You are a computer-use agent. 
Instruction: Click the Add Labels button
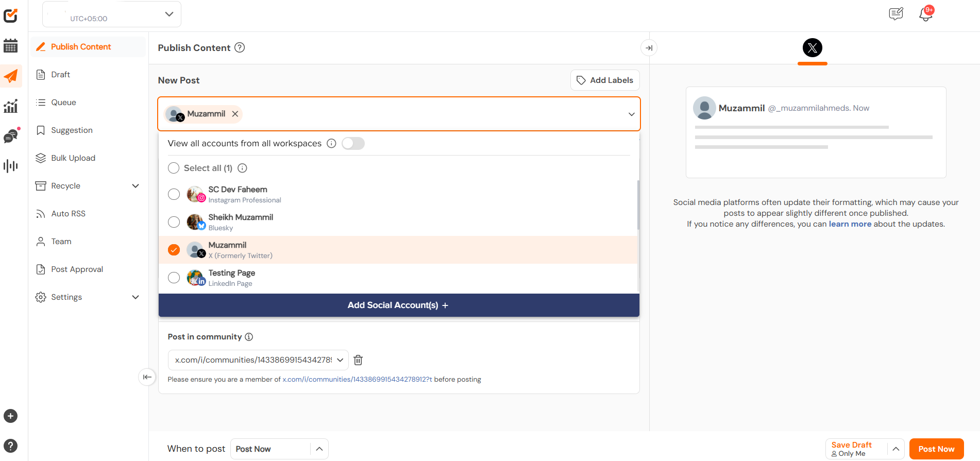pyautogui.click(x=605, y=80)
